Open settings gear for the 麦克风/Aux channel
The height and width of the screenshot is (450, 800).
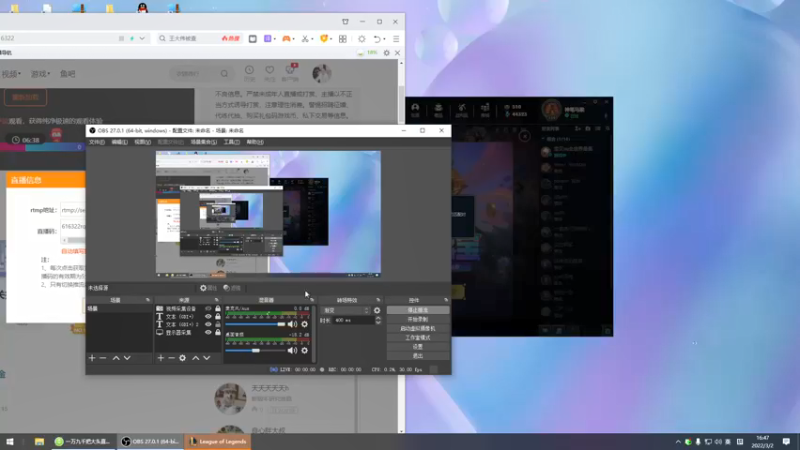pos(305,324)
